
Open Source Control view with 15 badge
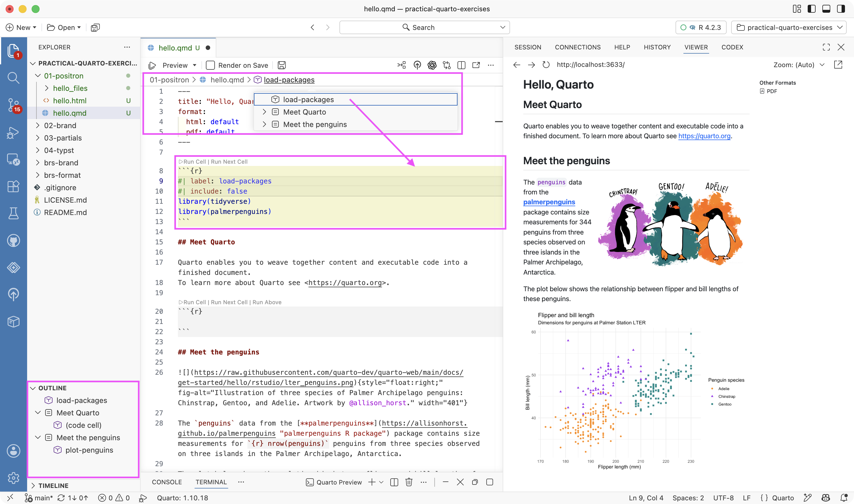click(x=13, y=105)
